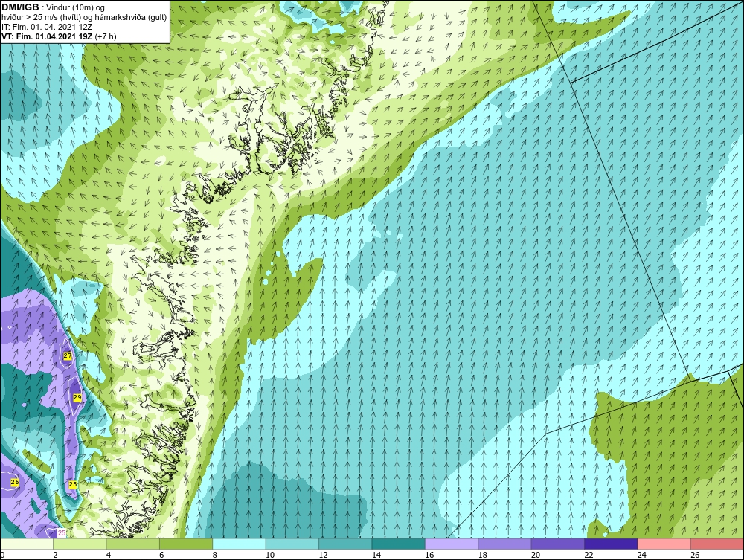
Task: Click the white-background 25 label at bottom
Action: (x=62, y=533)
